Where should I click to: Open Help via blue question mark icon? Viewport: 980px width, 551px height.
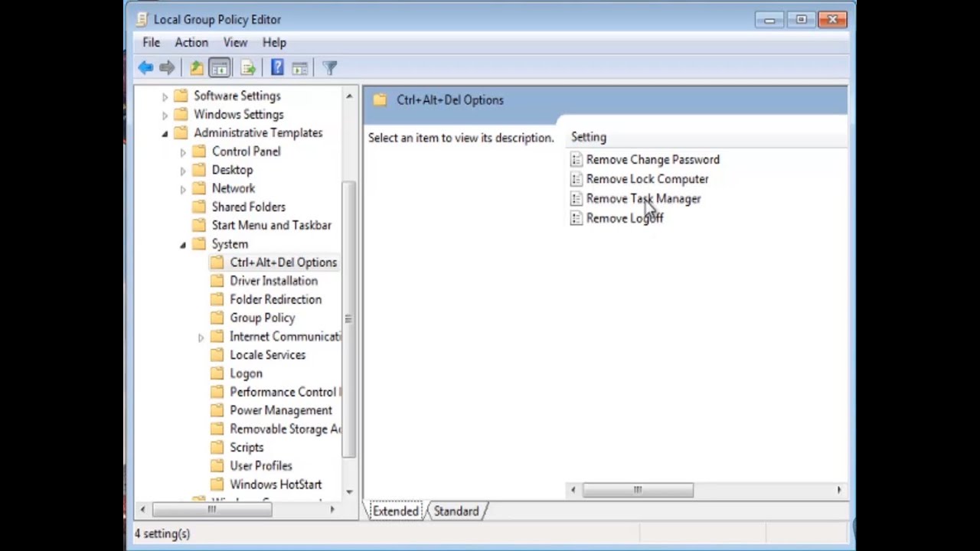click(x=277, y=68)
